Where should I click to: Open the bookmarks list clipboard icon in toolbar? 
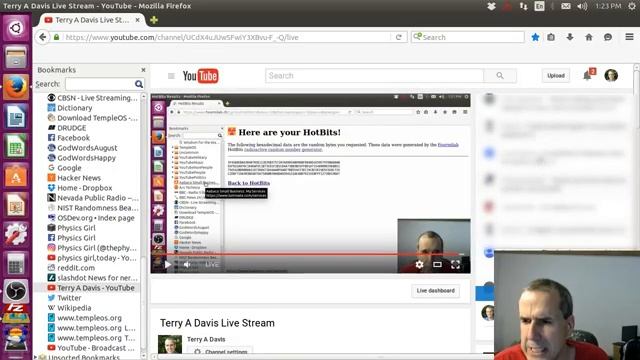click(x=551, y=37)
